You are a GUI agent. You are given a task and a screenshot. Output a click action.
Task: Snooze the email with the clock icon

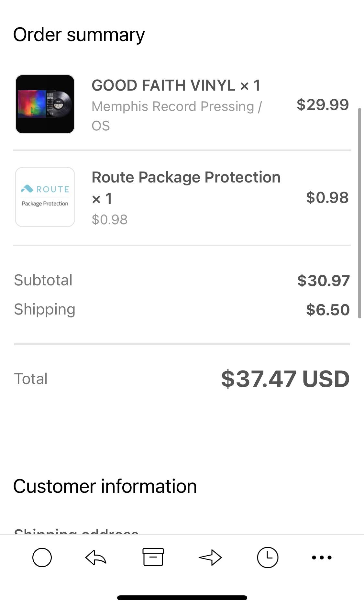click(268, 557)
